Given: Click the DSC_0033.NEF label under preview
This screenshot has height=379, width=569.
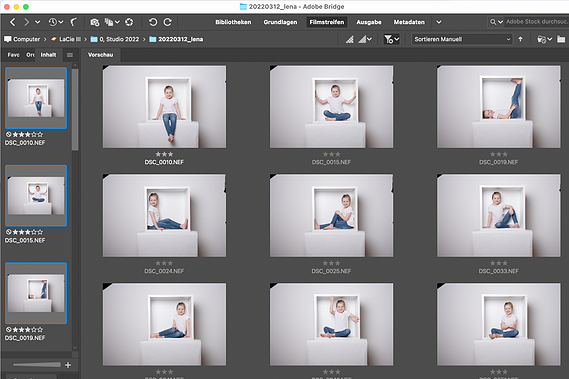Looking at the screenshot, I should (x=499, y=271).
